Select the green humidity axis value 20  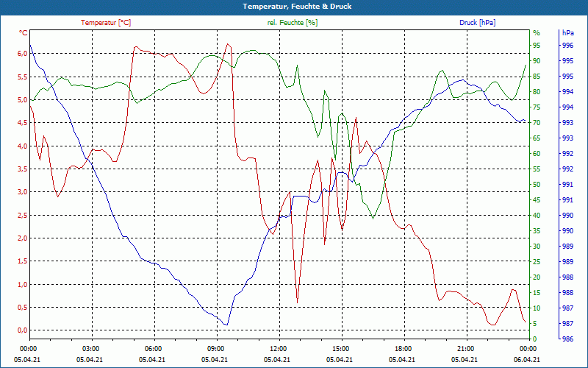tap(537, 277)
